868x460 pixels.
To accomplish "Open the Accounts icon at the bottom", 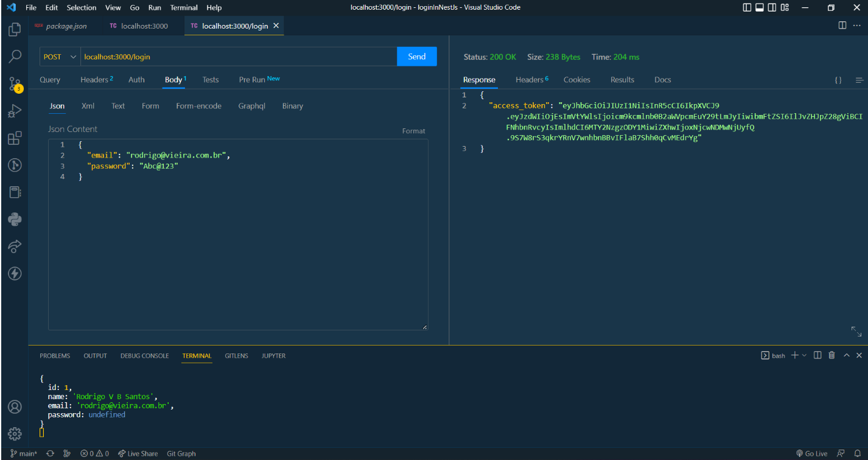I will coord(14,406).
